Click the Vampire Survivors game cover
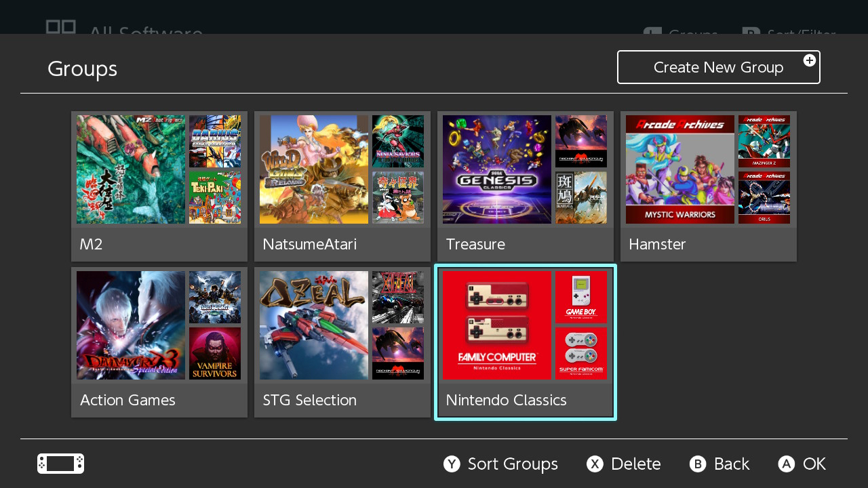Viewport: 868px width, 488px height. 215,353
